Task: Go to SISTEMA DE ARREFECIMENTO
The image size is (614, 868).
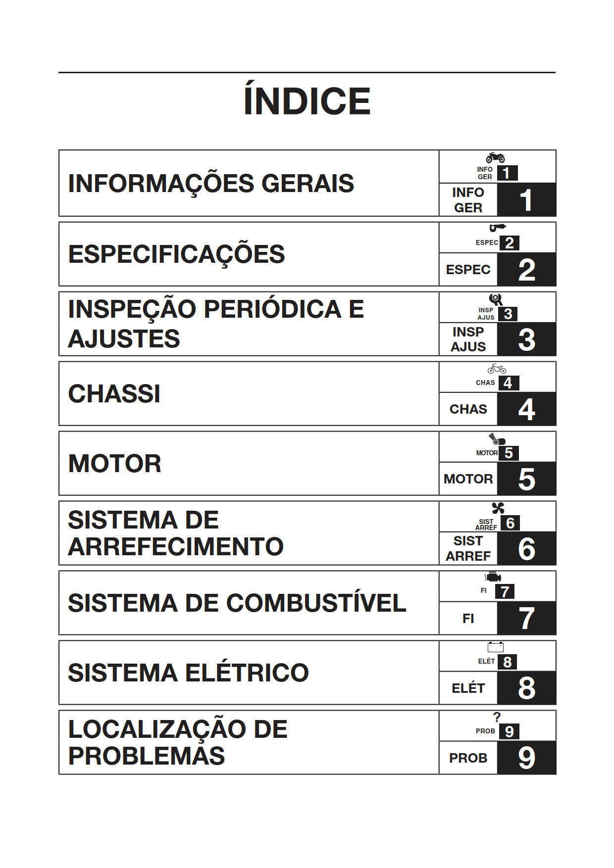Action: coord(175,533)
